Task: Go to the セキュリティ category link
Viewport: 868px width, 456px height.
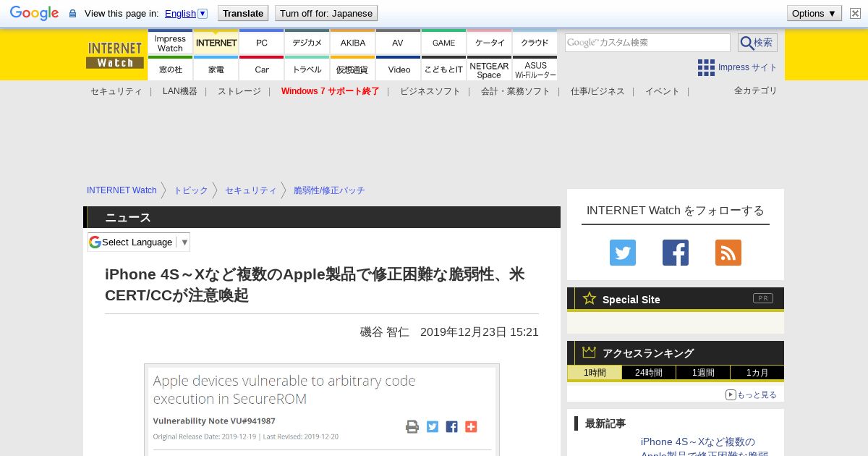Action: click(x=116, y=91)
